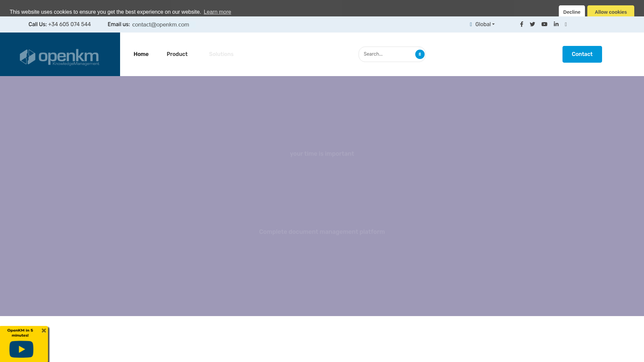
Task: Open the last social media icon
Action: (566, 24)
